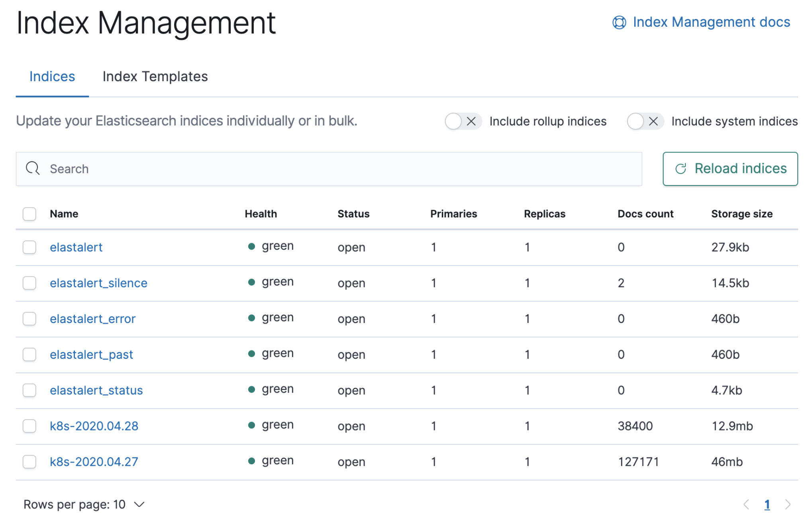Open the elastalert_status index
Image resolution: width=812 pixels, height=524 pixels.
click(x=96, y=390)
